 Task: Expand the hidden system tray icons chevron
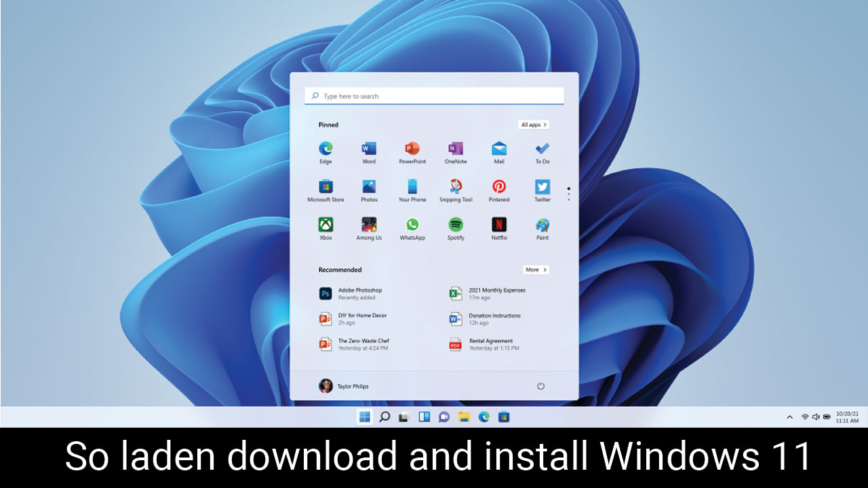(x=789, y=417)
